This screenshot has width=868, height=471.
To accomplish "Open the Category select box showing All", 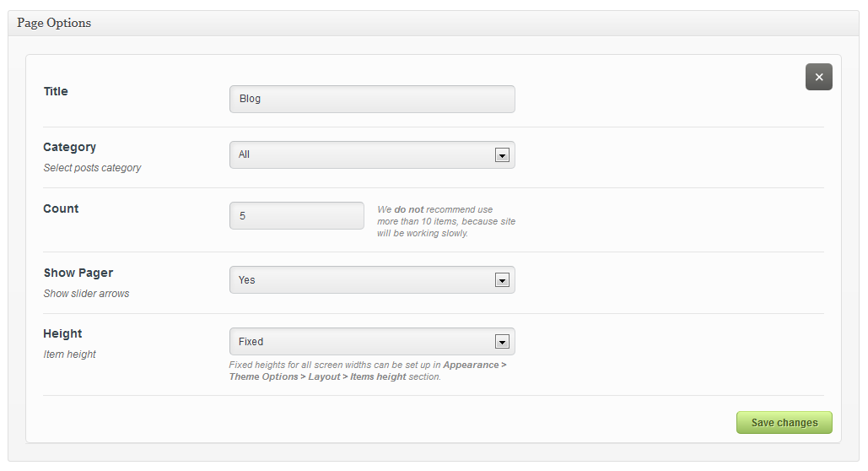I will [x=372, y=154].
